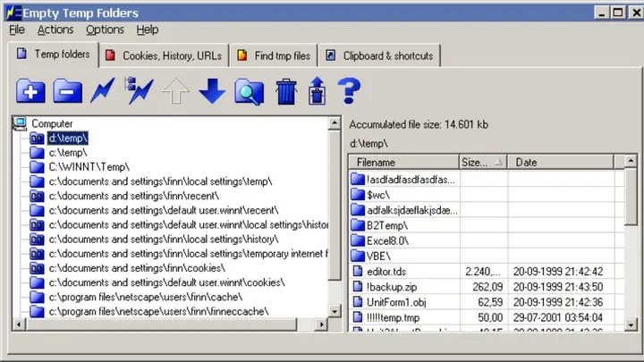This screenshot has height=362, width=644.
Task: Click the $wc\ folder icon
Action: click(358, 194)
